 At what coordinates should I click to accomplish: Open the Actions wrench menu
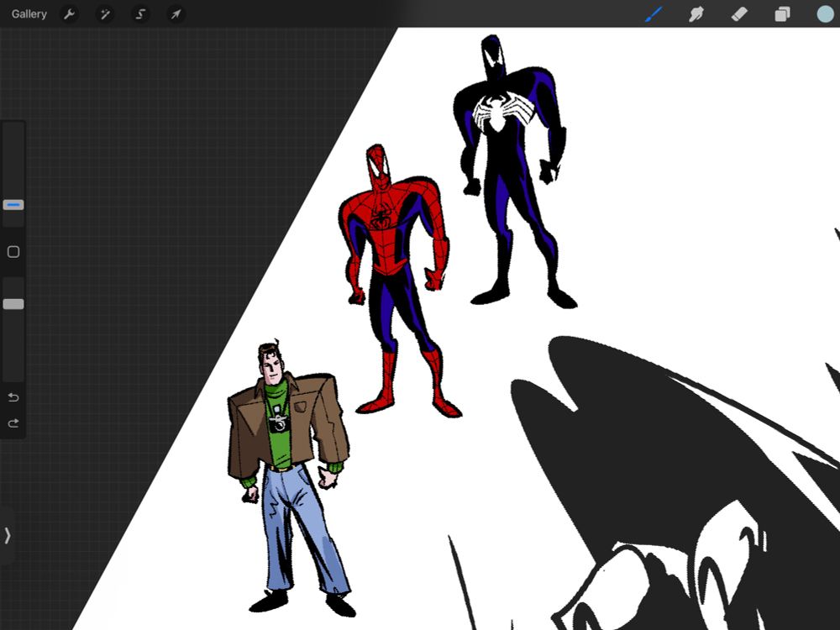coord(70,14)
